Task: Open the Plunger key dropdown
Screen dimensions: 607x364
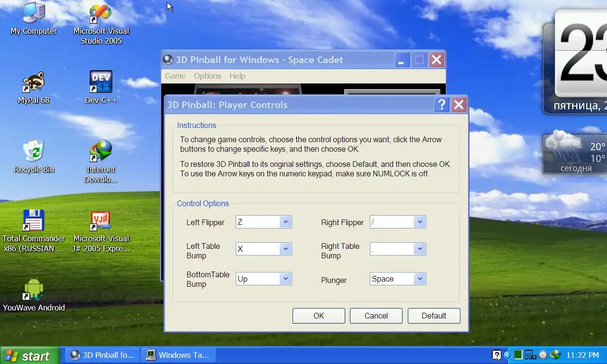Action: point(419,279)
